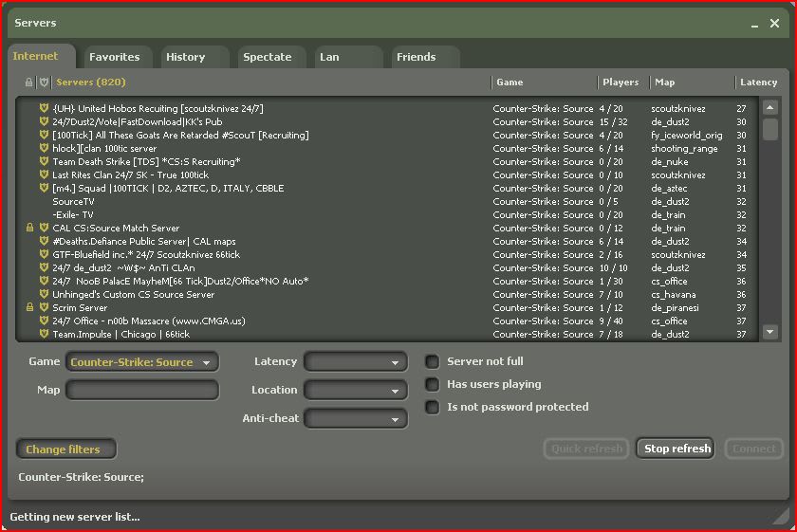Image resolution: width=797 pixels, height=532 pixels.
Task: Sort by the Map column header
Action: (693, 83)
